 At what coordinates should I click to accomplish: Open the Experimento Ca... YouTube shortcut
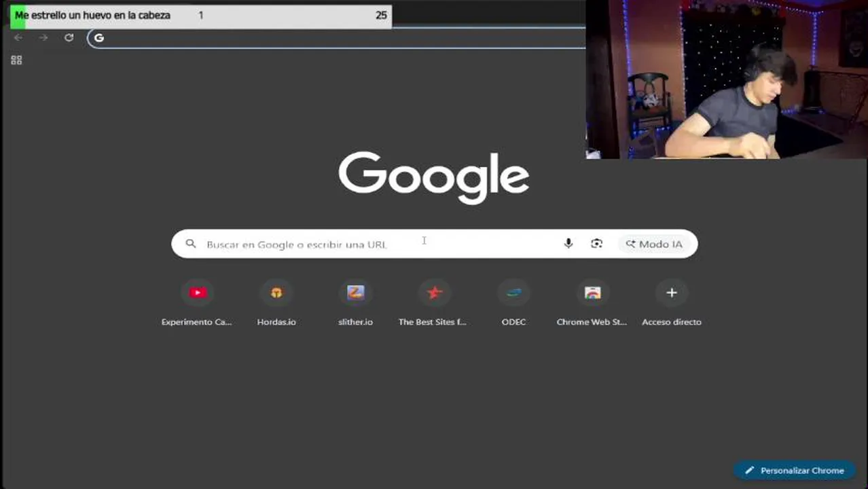coord(197,302)
